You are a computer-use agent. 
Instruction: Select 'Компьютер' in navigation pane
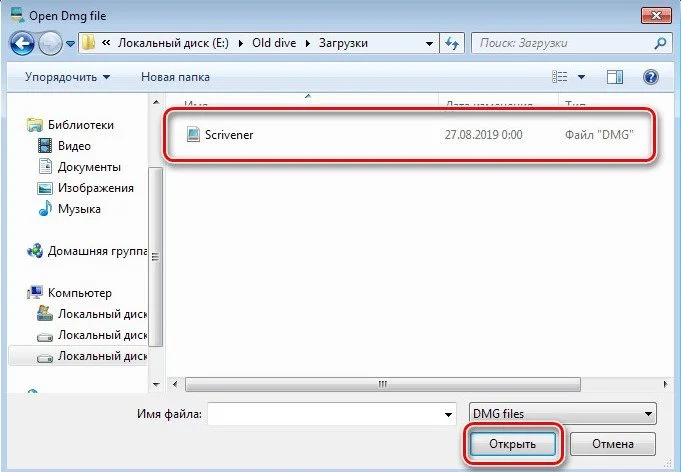pos(69,293)
